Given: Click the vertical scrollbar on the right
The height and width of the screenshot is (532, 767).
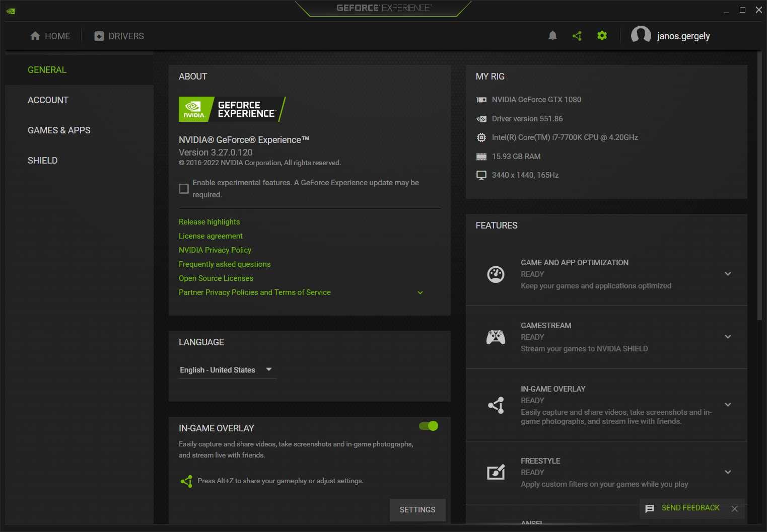Looking at the screenshot, I should click(759, 185).
